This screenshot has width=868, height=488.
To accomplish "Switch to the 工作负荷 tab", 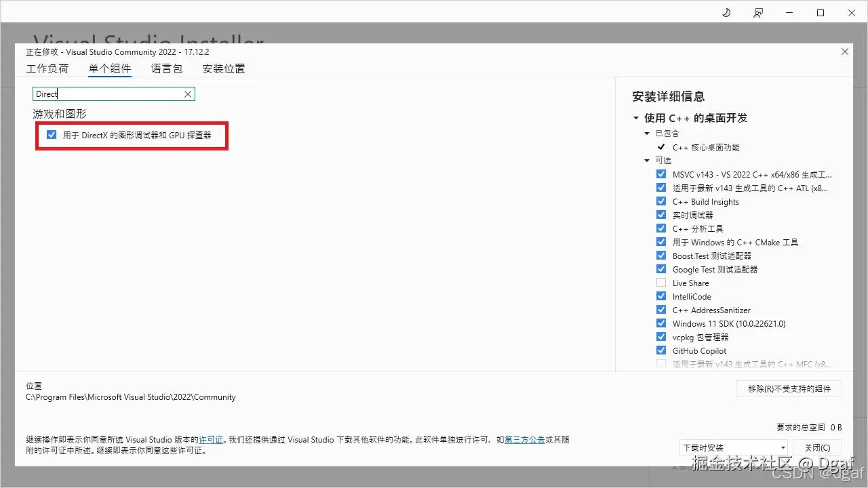I will tap(47, 68).
